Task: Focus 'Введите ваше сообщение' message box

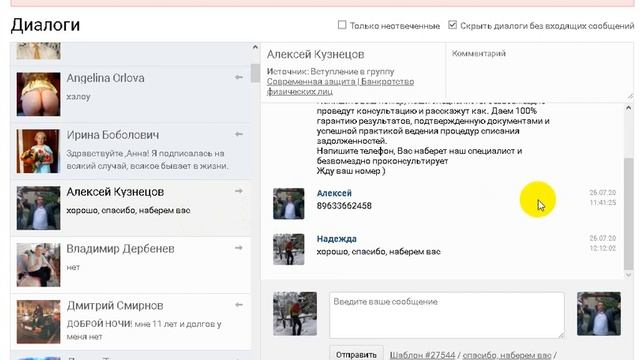Action: tap(447, 315)
